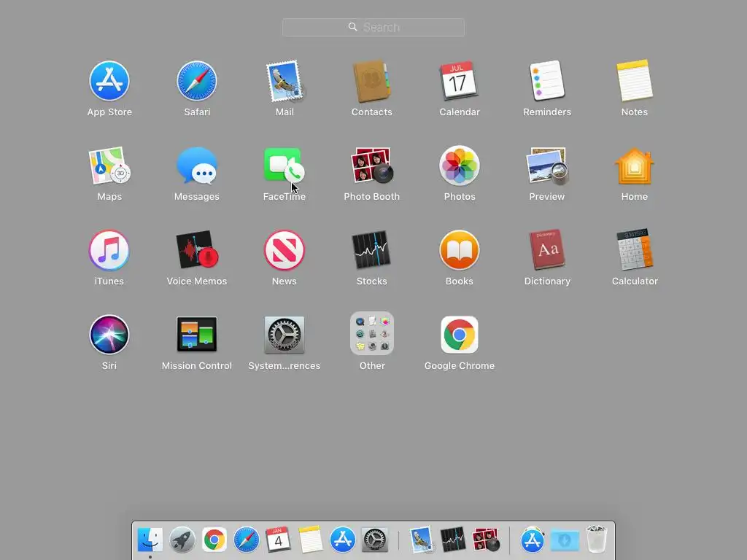Viewport: 747px width, 560px height.
Task: Launch Stocks from the Launchpad grid
Action: click(x=371, y=251)
